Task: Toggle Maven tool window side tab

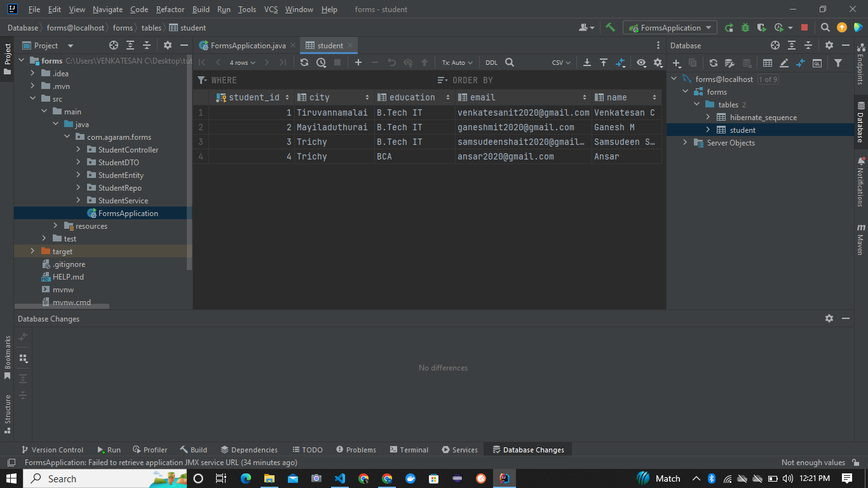Action: (x=861, y=239)
